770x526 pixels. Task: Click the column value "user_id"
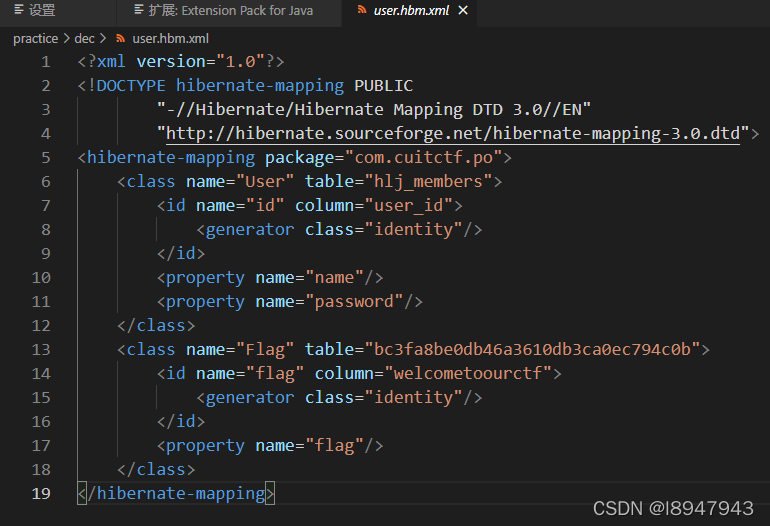click(409, 205)
